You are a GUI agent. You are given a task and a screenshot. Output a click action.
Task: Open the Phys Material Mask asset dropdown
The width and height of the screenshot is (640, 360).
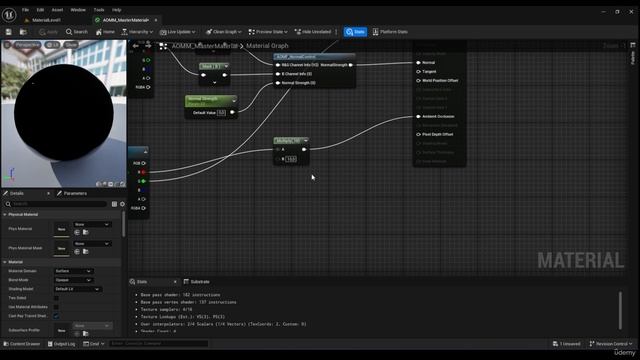(x=92, y=244)
